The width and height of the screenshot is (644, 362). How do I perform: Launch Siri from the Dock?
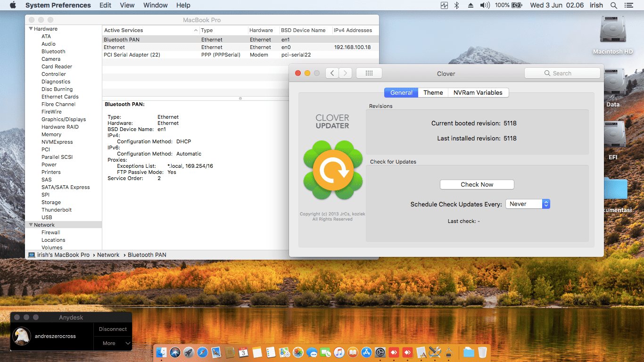pos(175,352)
